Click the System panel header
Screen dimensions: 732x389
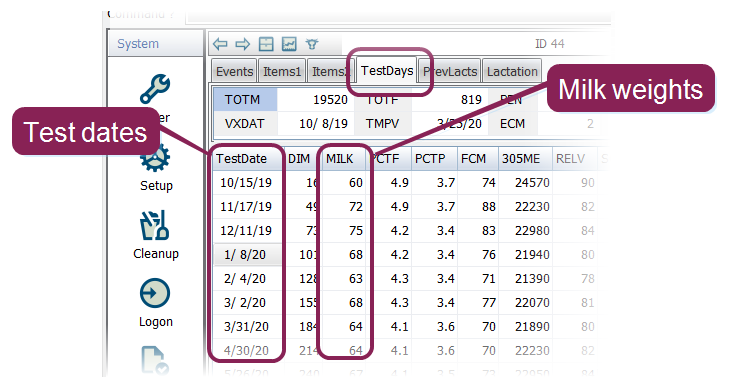tap(155, 43)
